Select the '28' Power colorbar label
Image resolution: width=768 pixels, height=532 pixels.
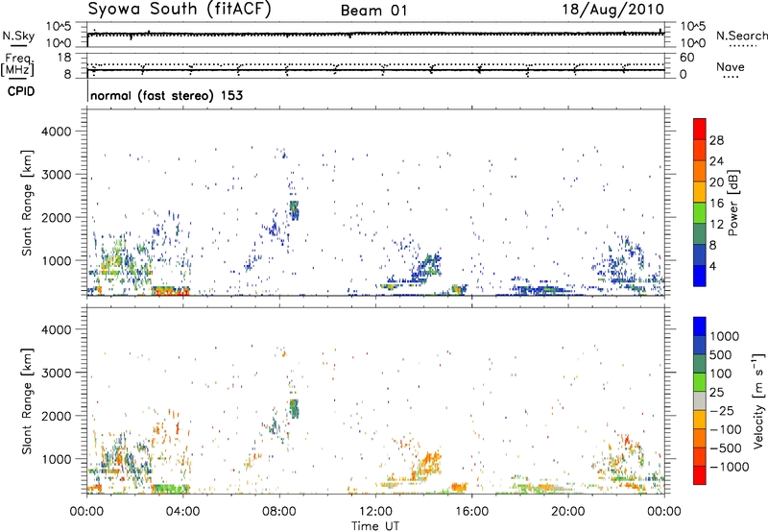click(x=716, y=140)
